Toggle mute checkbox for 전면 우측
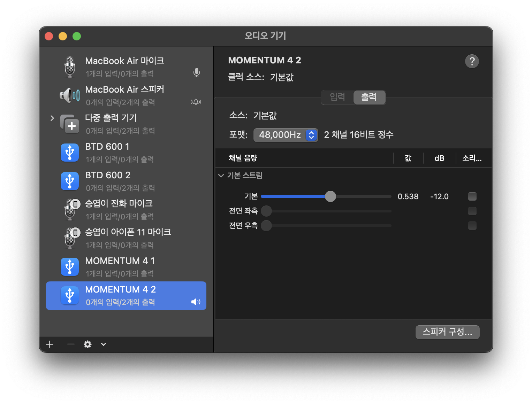Image resolution: width=532 pixels, height=404 pixels. (x=472, y=226)
